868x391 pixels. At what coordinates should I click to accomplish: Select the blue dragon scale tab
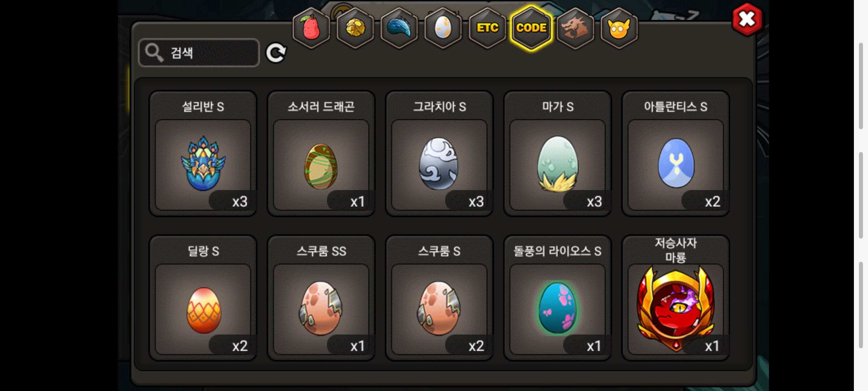[399, 28]
